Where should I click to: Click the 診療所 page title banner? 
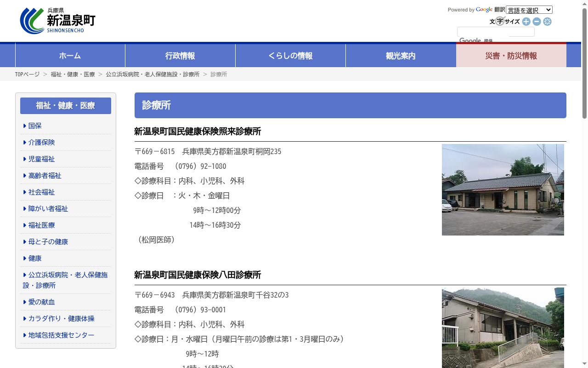(x=351, y=105)
